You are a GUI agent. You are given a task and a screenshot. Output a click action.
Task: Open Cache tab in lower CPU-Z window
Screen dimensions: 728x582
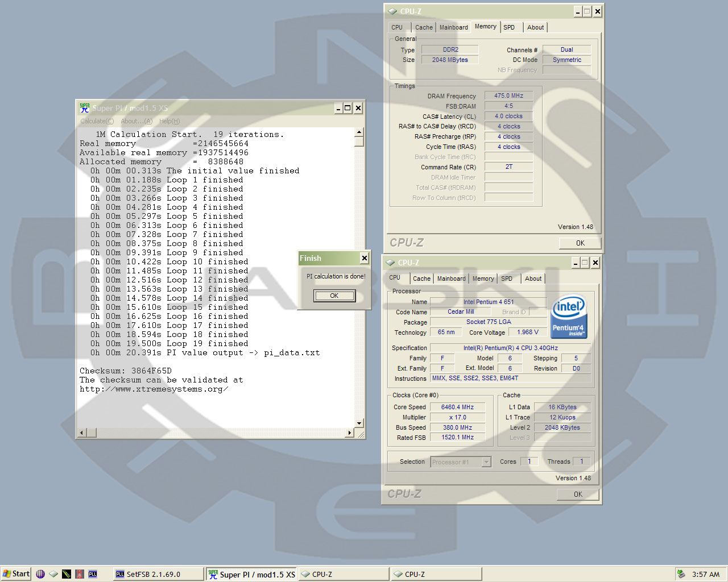(x=421, y=278)
